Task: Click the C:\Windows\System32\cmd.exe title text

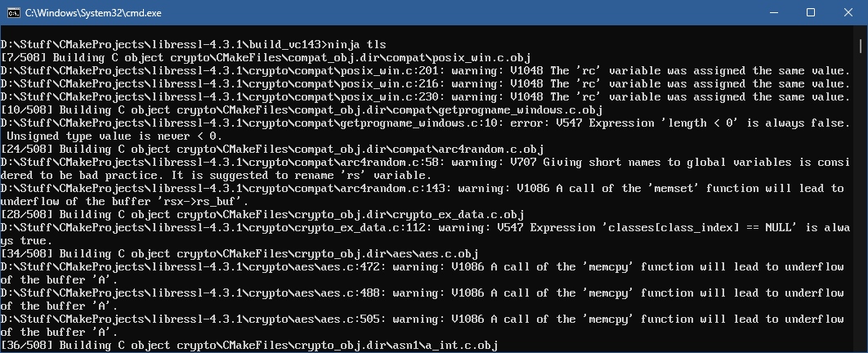Action: pos(93,13)
